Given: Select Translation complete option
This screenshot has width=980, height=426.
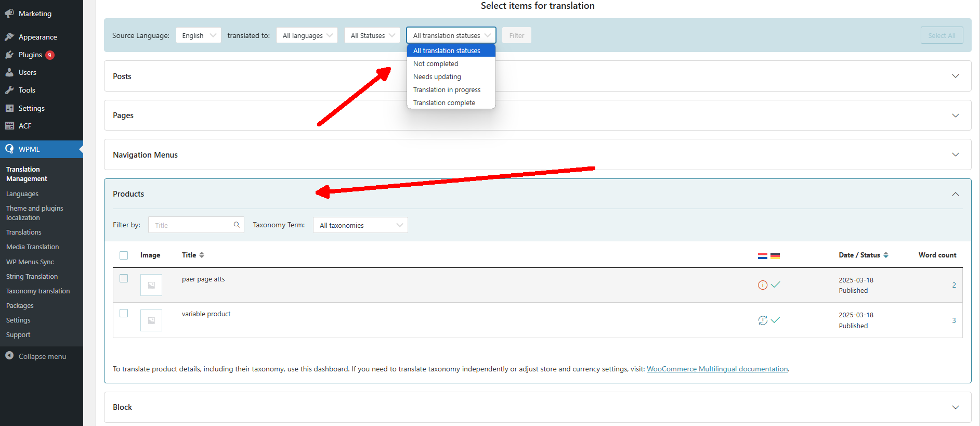Looking at the screenshot, I should tap(451, 102).
